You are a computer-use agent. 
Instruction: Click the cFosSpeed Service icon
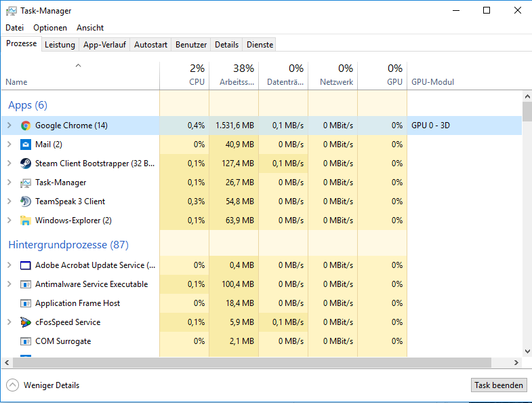click(26, 322)
